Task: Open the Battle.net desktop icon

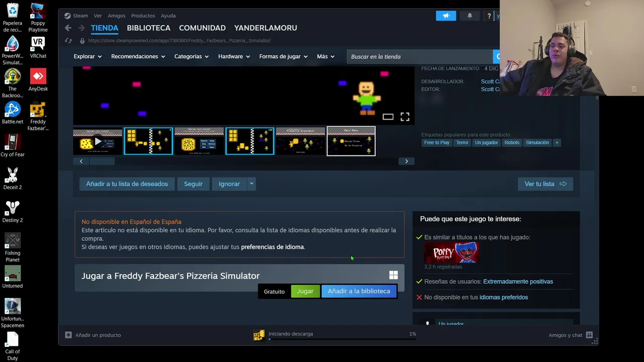Action: coord(12,113)
